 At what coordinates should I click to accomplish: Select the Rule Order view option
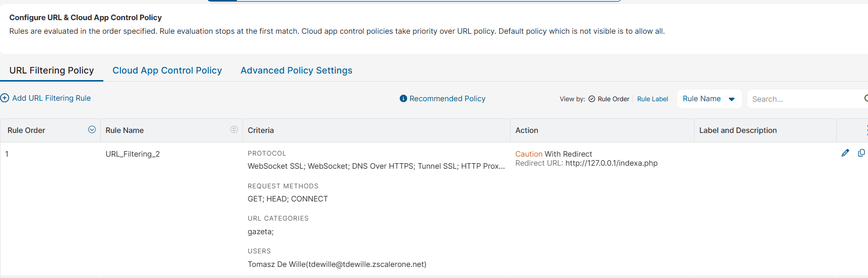click(x=609, y=99)
